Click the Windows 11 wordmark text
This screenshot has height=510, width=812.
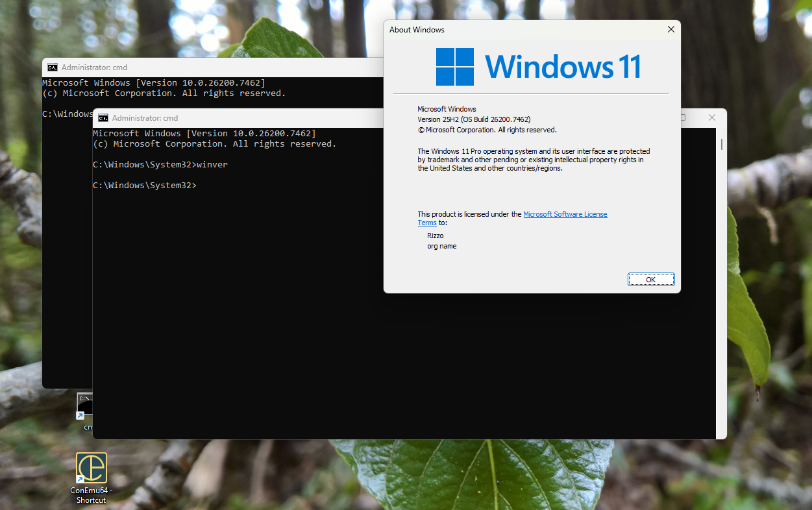click(x=563, y=67)
